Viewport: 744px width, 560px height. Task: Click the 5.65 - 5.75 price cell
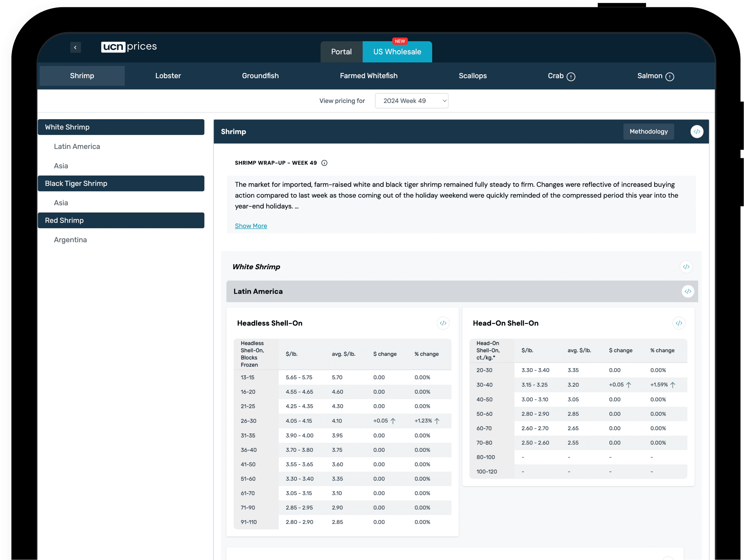click(x=299, y=377)
